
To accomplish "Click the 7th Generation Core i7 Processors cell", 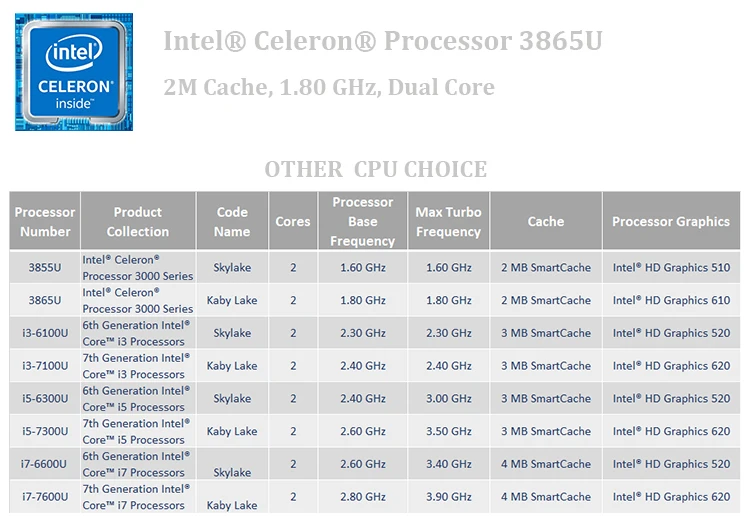I will pyautogui.click(x=138, y=497).
